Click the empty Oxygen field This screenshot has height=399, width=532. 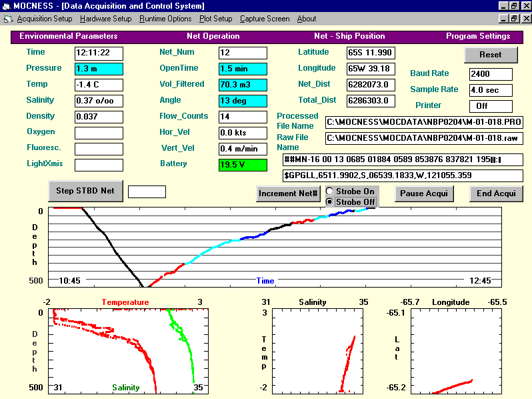(99, 133)
